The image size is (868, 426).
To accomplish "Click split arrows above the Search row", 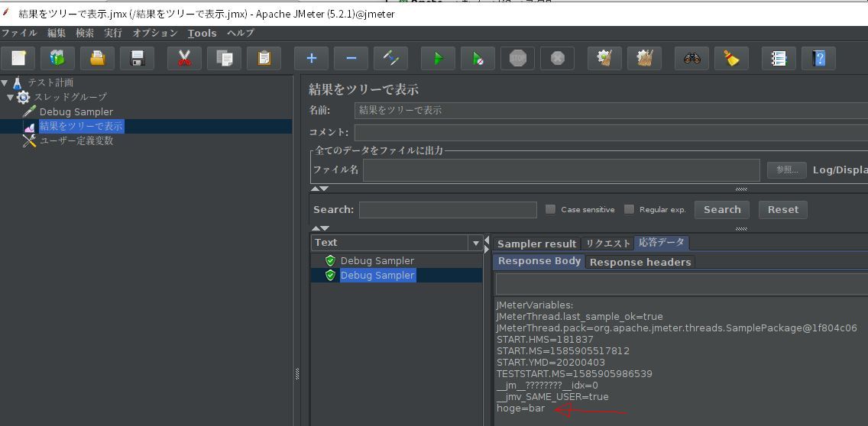I will click(319, 189).
